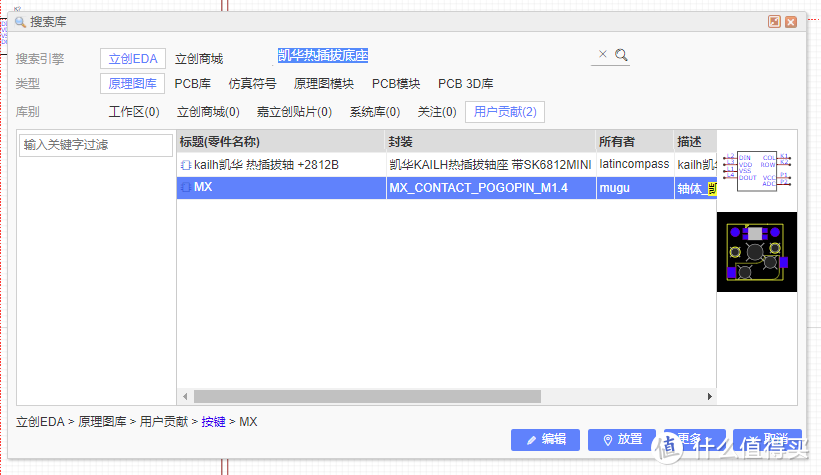
Task: Switch type to PCB模块
Action: coord(396,84)
